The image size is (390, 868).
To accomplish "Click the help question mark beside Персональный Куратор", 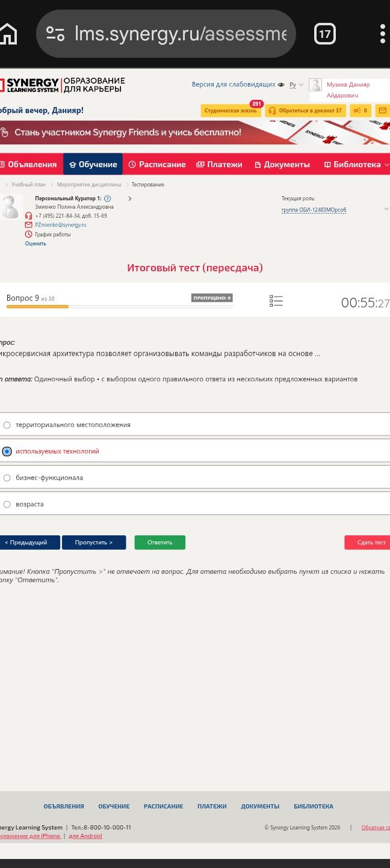I will [x=107, y=199].
